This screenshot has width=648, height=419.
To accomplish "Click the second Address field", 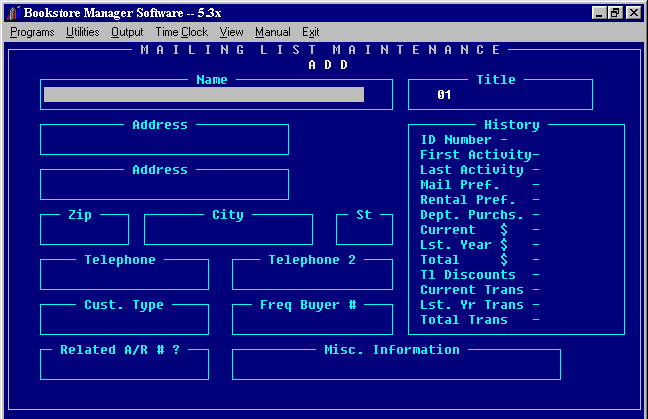I will click(164, 185).
